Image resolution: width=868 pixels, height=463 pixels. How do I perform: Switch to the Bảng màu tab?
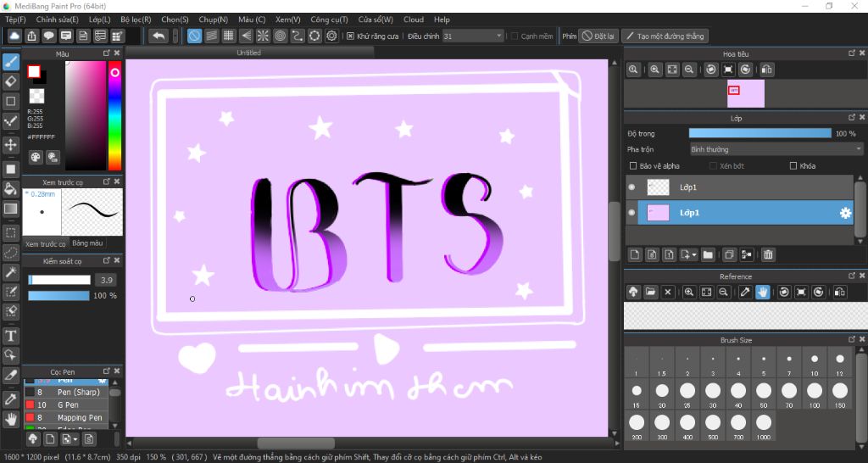pos(86,244)
